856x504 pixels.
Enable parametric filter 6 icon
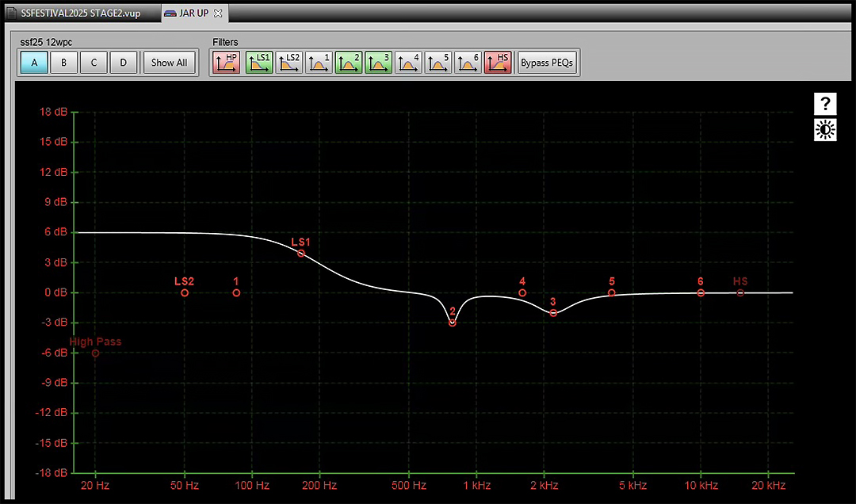(x=468, y=63)
